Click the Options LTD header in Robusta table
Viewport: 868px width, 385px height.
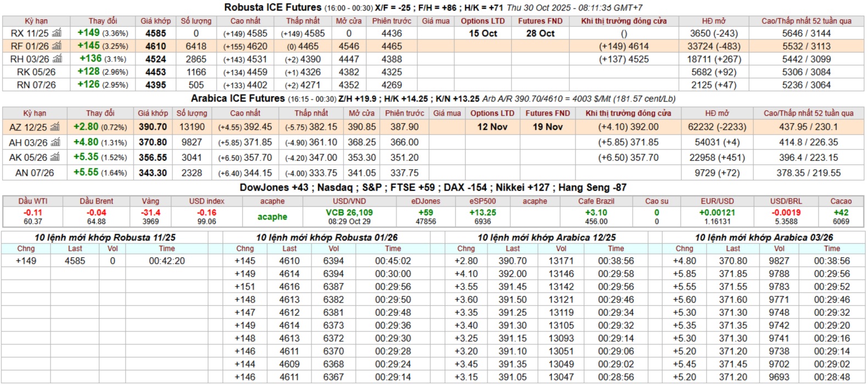pos(483,21)
